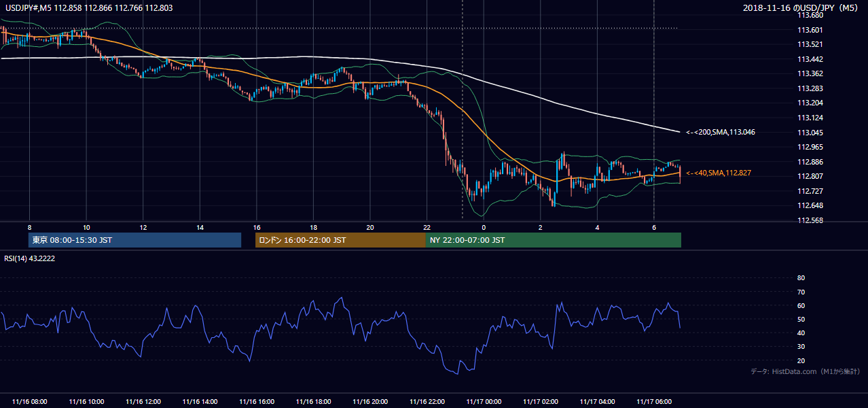
Task: Click the 11/16 12:00 date label
Action: (x=143, y=402)
